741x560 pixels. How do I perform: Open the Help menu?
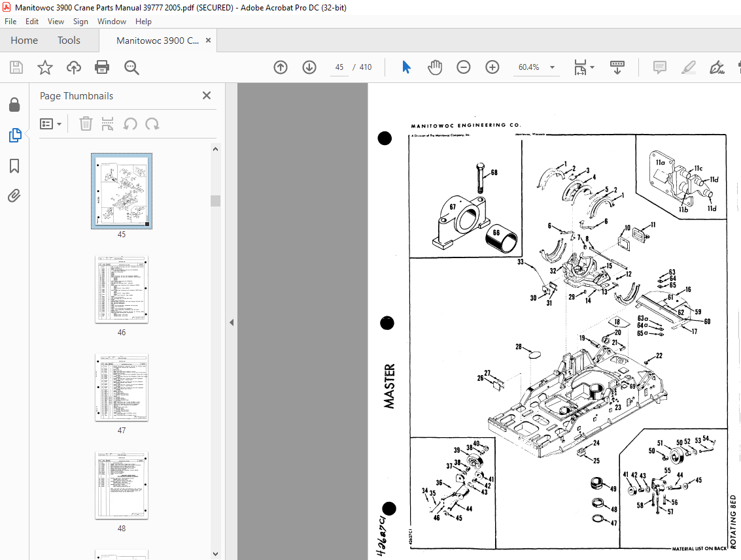[143, 22]
